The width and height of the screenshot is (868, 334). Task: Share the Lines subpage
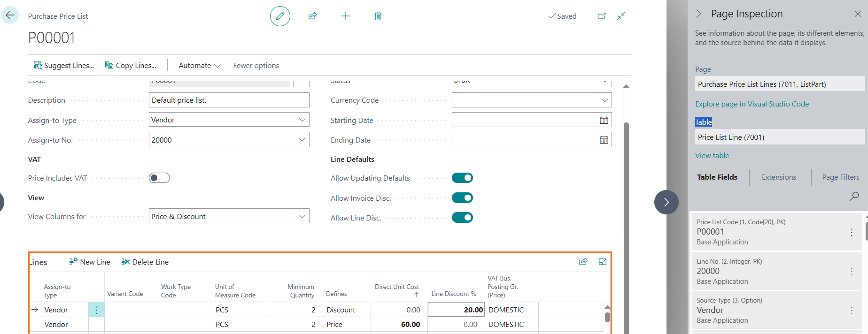coord(583,262)
